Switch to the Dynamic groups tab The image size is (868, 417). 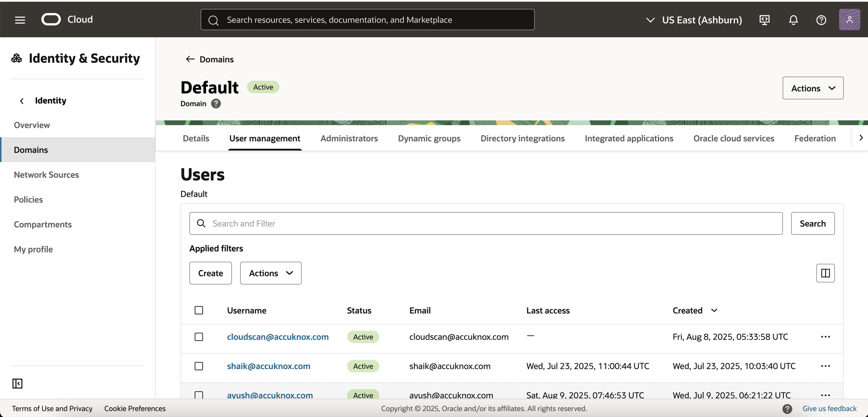click(x=429, y=138)
